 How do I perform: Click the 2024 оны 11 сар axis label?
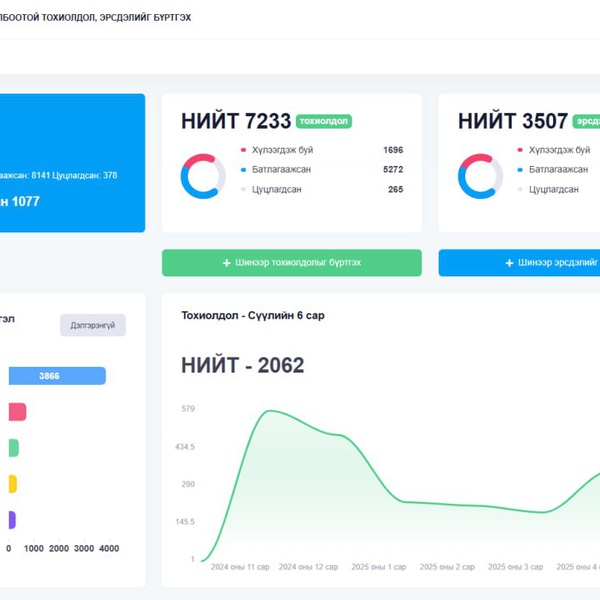pyautogui.click(x=240, y=567)
